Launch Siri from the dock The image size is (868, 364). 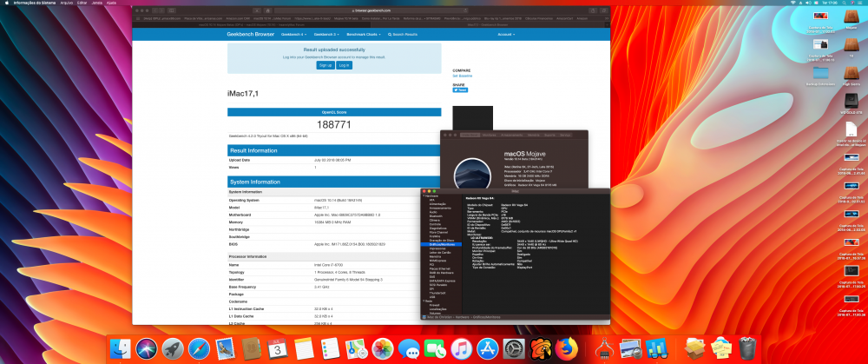click(x=147, y=349)
